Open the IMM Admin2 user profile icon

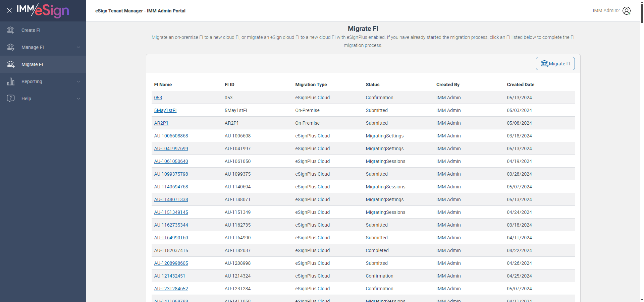click(627, 11)
